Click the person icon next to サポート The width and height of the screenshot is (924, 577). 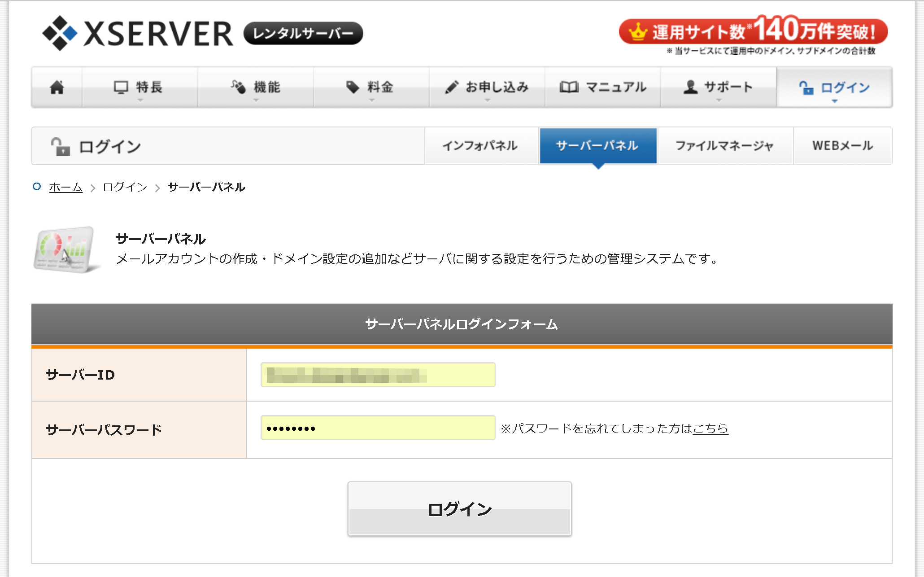tap(690, 87)
